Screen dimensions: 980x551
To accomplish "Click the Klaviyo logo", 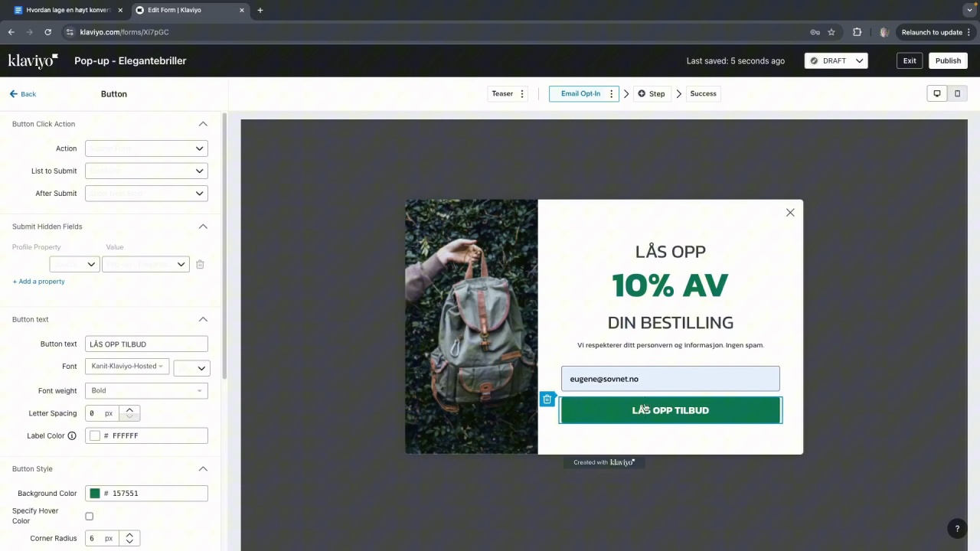I will click(x=33, y=60).
